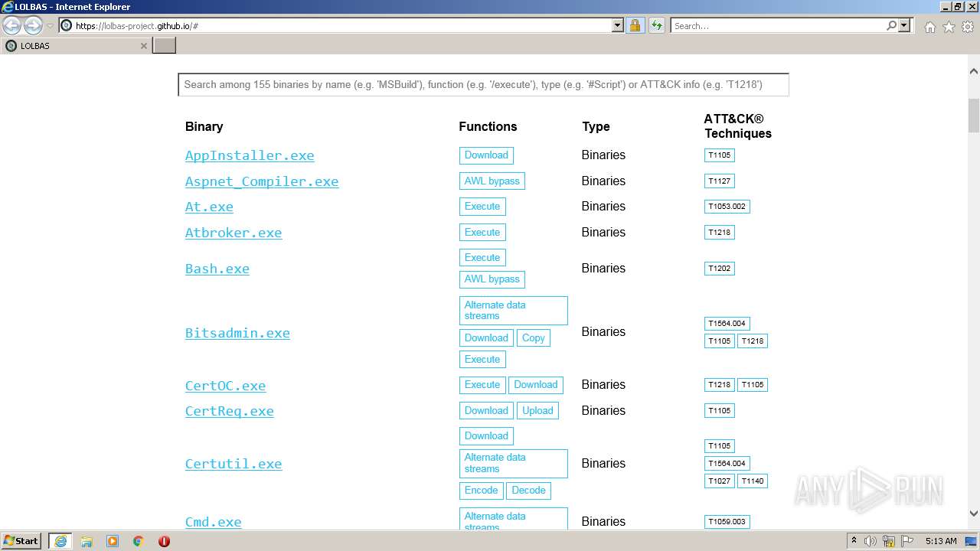Focus the LOLBAS binary search field
The image size is (980, 551).
coord(483,84)
